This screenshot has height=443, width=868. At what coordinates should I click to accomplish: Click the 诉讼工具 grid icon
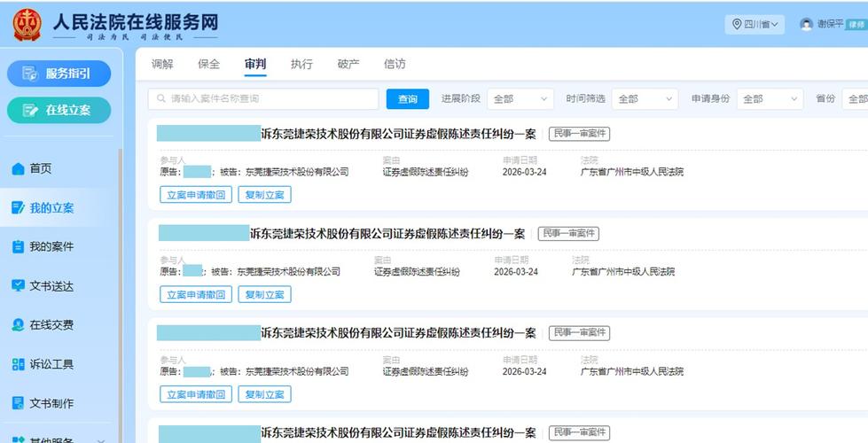click(19, 364)
